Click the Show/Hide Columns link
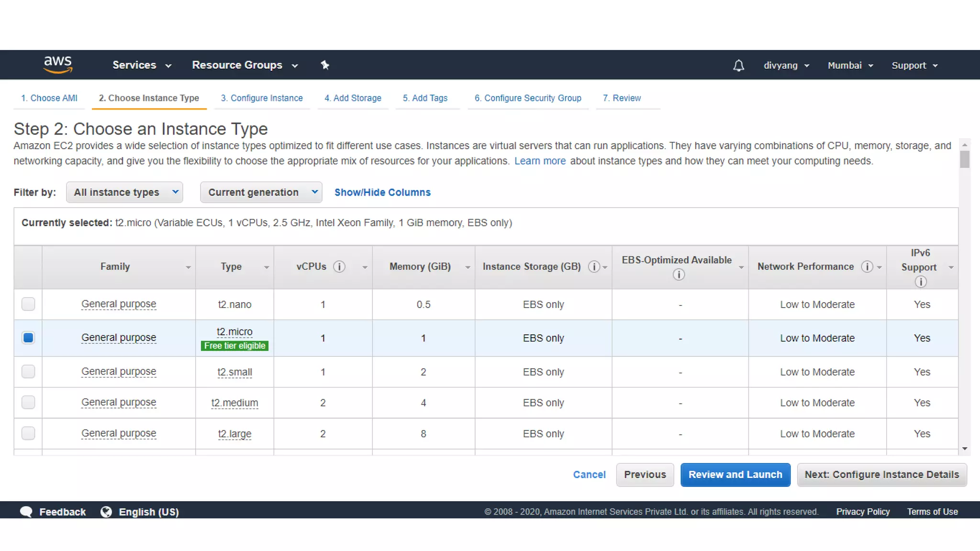The image size is (980, 551). point(382,192)
